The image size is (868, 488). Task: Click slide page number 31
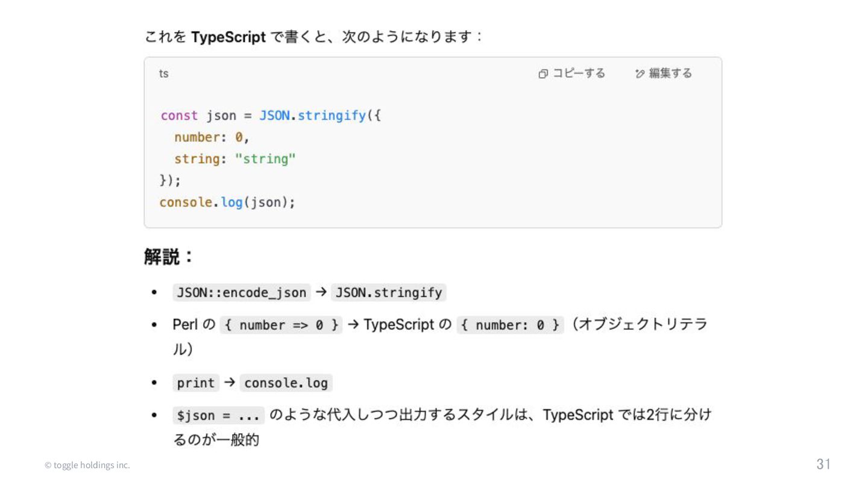(823, 464)
